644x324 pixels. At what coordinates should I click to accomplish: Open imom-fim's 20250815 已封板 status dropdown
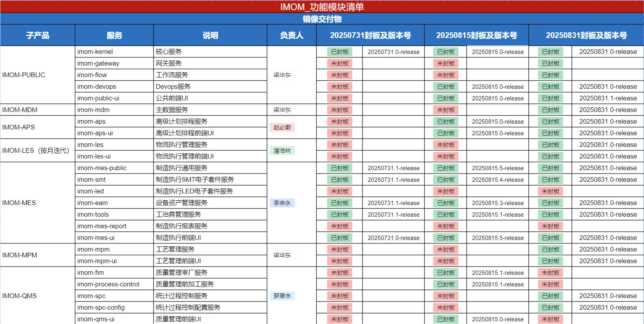446,273
